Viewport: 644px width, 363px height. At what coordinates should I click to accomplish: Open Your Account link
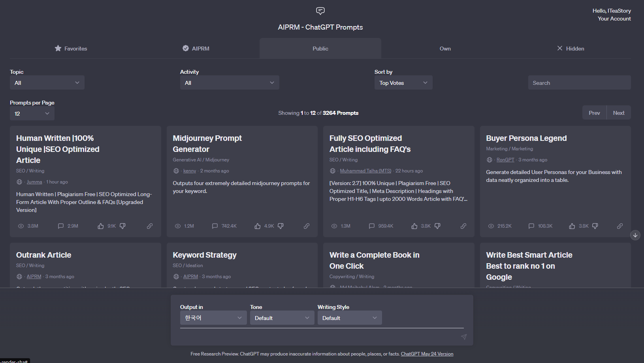click(614, 19)
